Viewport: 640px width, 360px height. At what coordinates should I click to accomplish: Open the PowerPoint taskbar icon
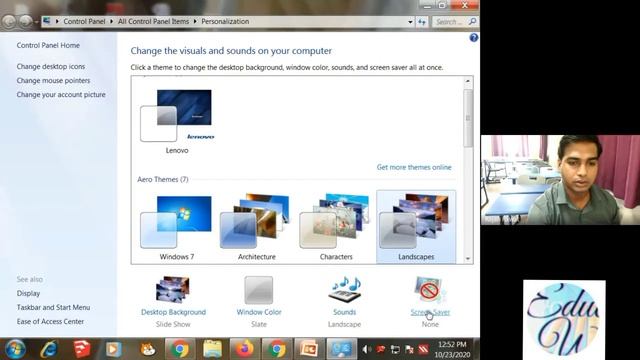pyautogui.click(x=309, y=349)
